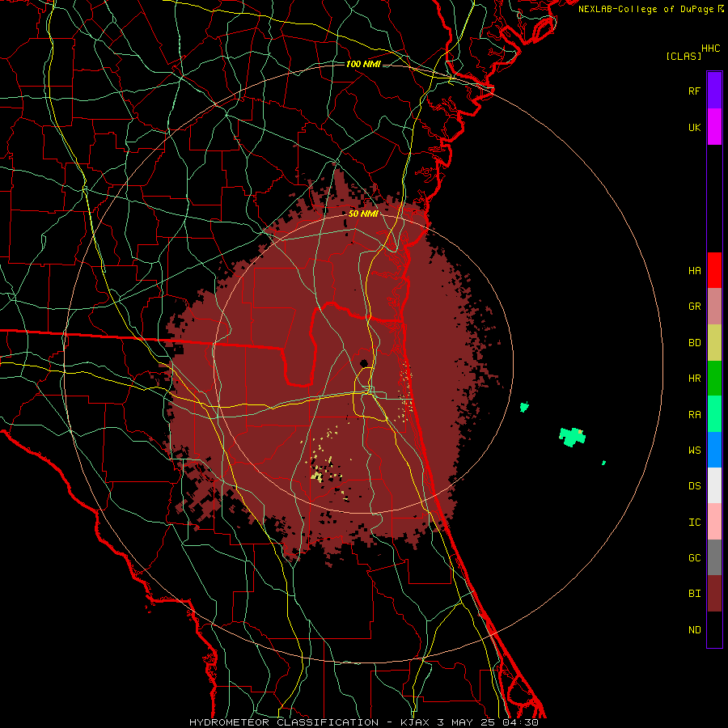Click the GR legend label
The height and width of the screenshot is (728, 728).
pos(694,307)
